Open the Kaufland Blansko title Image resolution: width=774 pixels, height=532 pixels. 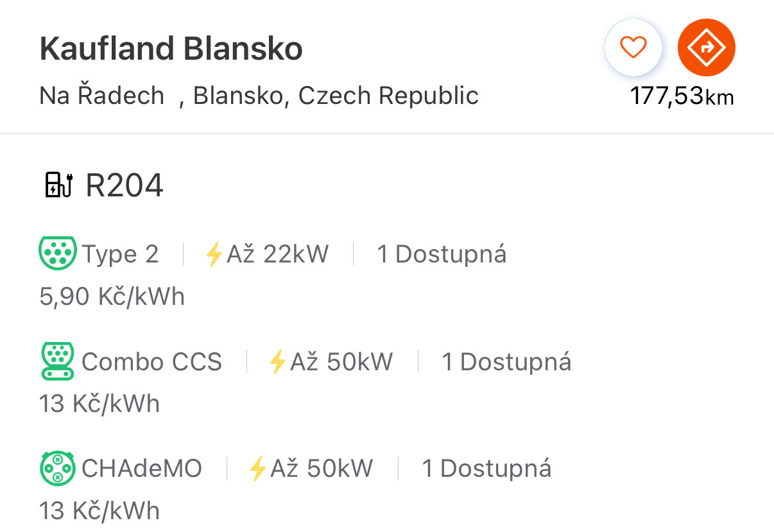(171, 49)
